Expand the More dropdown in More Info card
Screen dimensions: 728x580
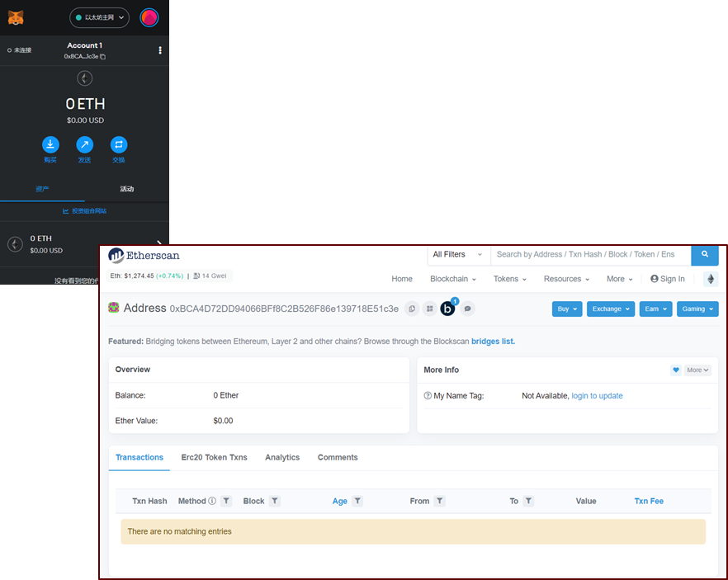pyautogui.click(x=697, y=370)
